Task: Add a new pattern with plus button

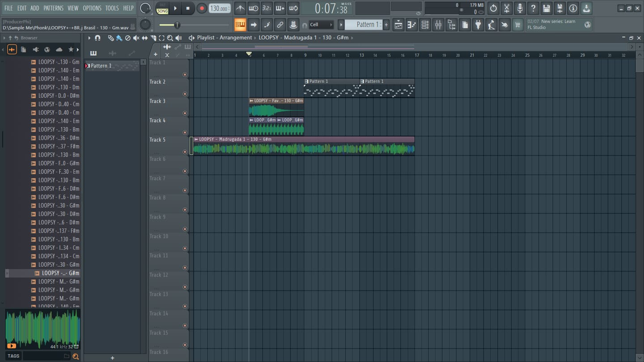Action: 386,25
